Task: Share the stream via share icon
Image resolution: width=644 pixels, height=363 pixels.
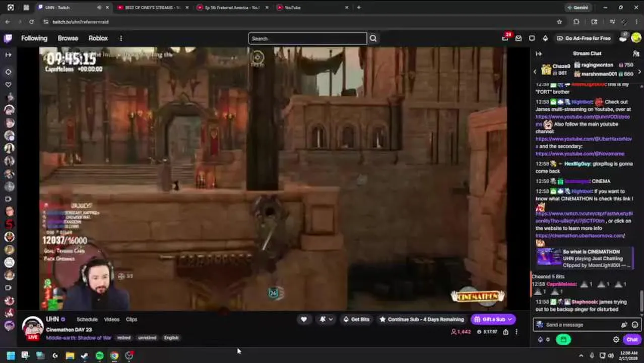Action: pos(505,332)
